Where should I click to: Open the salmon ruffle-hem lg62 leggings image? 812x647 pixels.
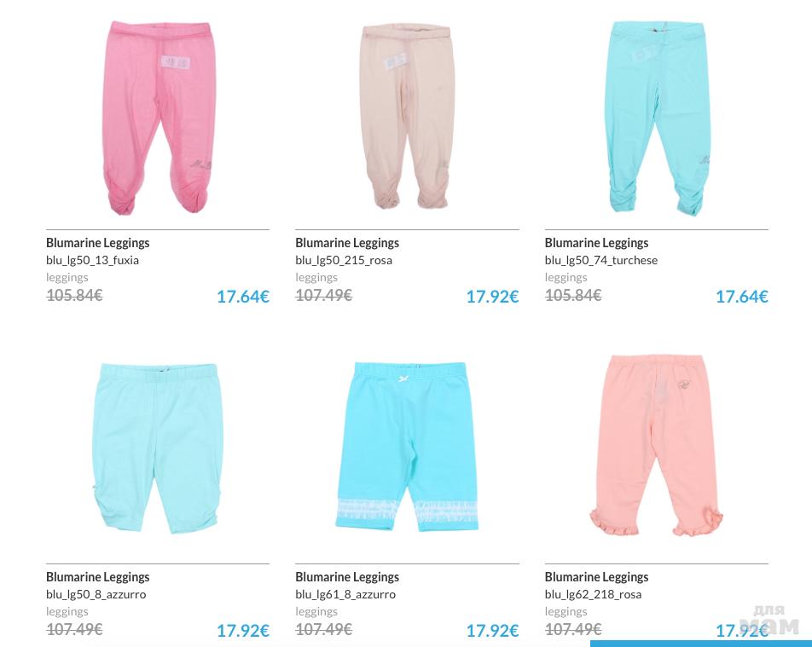[x=657, y=445]
